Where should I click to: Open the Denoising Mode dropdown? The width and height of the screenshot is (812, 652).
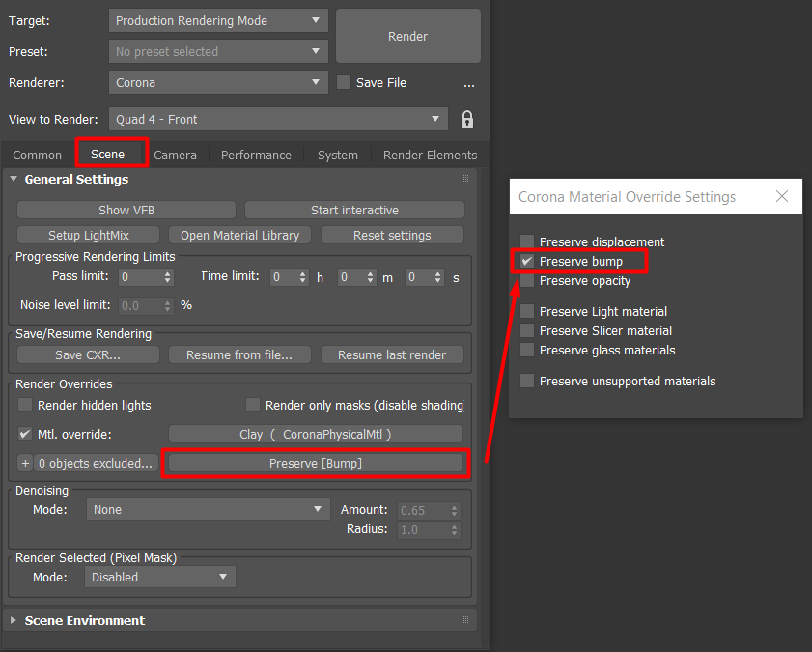pyautogui.click(x=208, y=509)
